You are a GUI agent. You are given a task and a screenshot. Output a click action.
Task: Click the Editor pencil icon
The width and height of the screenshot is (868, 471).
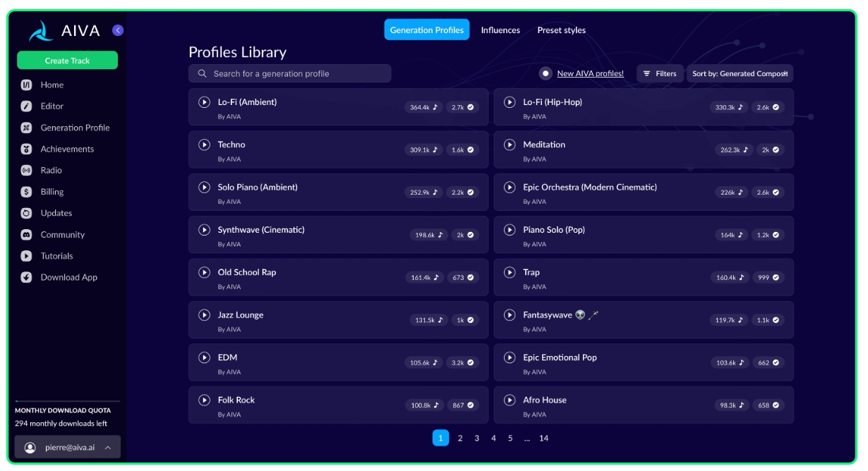(x=26, y=106)
